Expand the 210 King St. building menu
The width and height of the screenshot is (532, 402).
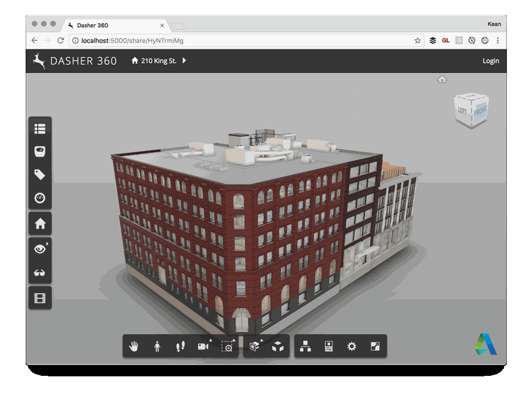pos(184,61)
